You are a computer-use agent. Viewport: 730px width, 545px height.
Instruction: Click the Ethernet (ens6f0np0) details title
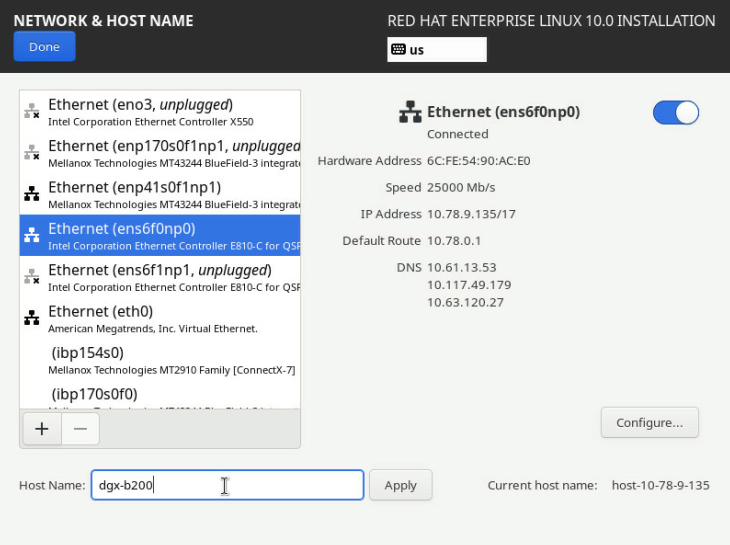pyautogui.click(x=503, y=112)
